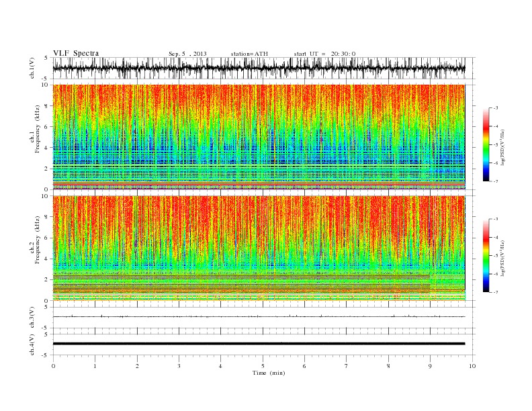Click the 'station=ATH' label
This screenshot has width=532, height=411.
pos(249,54)
